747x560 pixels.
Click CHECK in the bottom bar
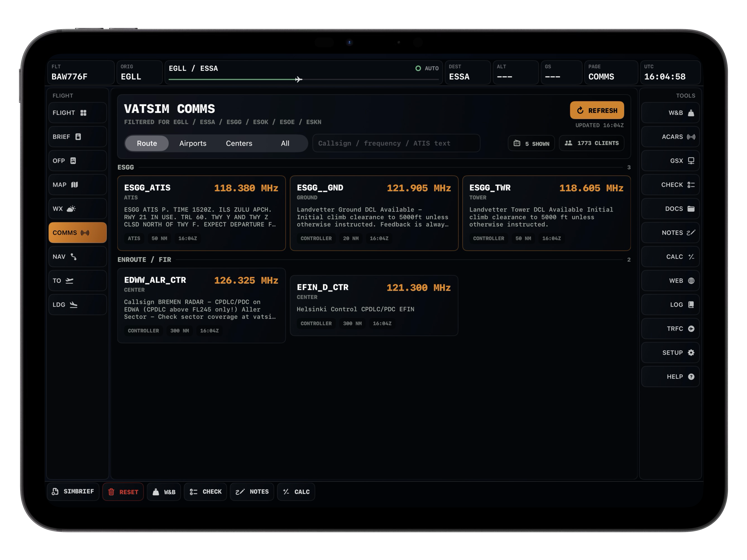coord(205,492)
